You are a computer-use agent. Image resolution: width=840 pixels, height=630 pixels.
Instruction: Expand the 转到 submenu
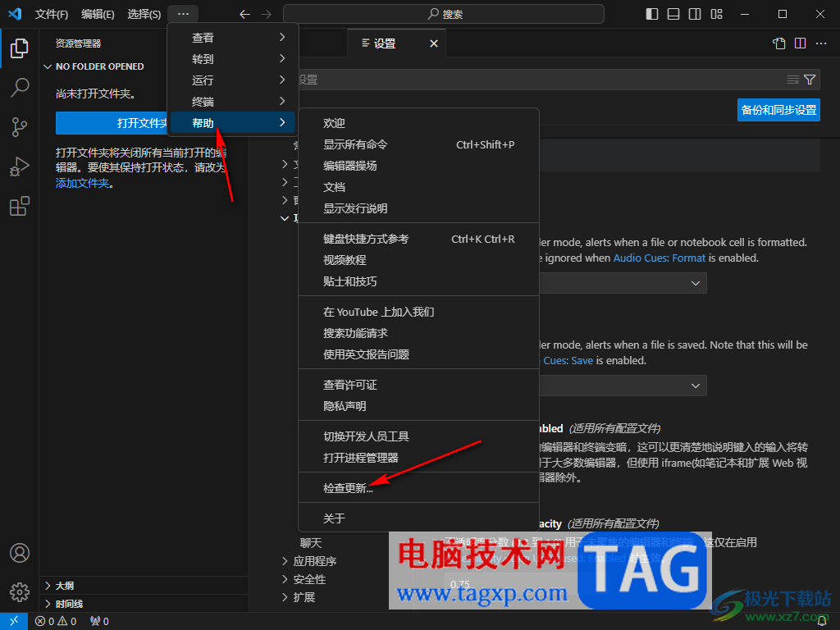(x=233, y=59)
